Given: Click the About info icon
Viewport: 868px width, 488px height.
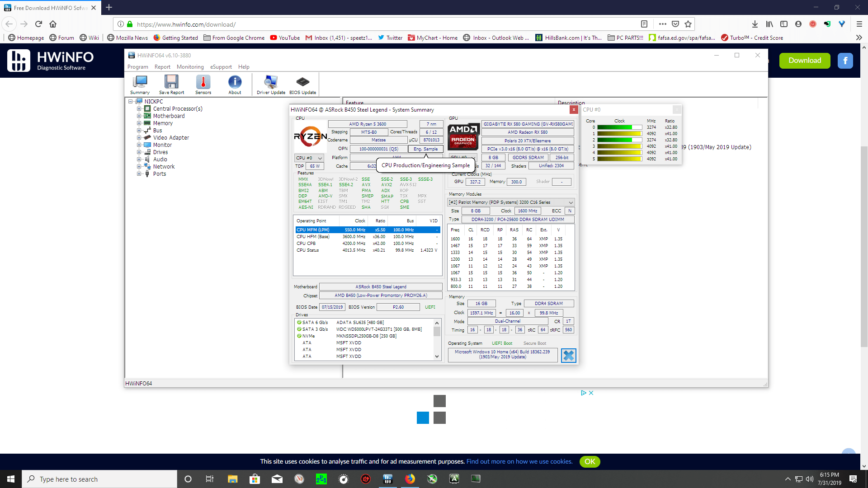Looking at the screenshot, I should tap(235, 83).
